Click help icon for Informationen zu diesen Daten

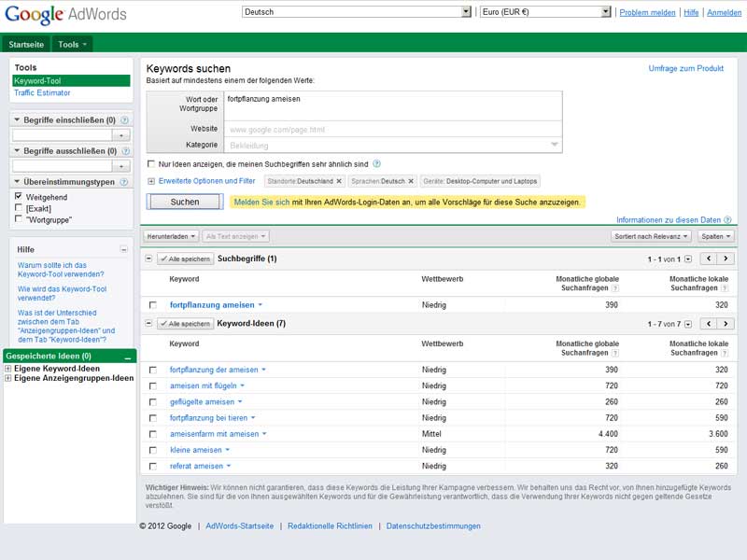coord(727,220)
